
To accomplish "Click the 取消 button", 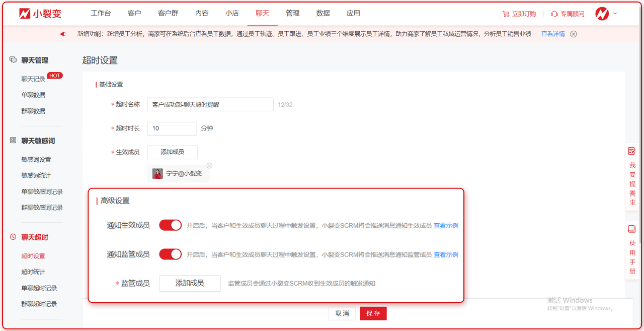I will 342,313.
